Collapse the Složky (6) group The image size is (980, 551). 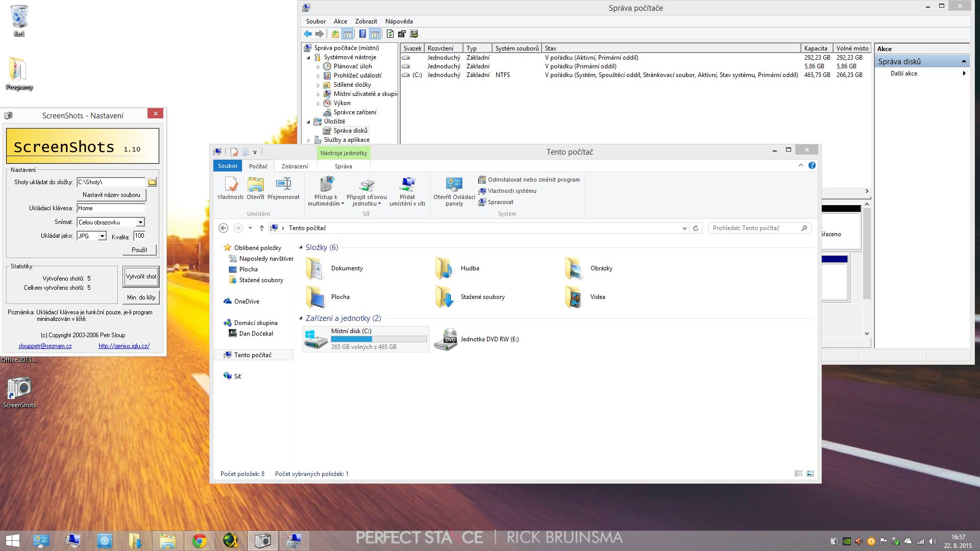click(301, 247)
